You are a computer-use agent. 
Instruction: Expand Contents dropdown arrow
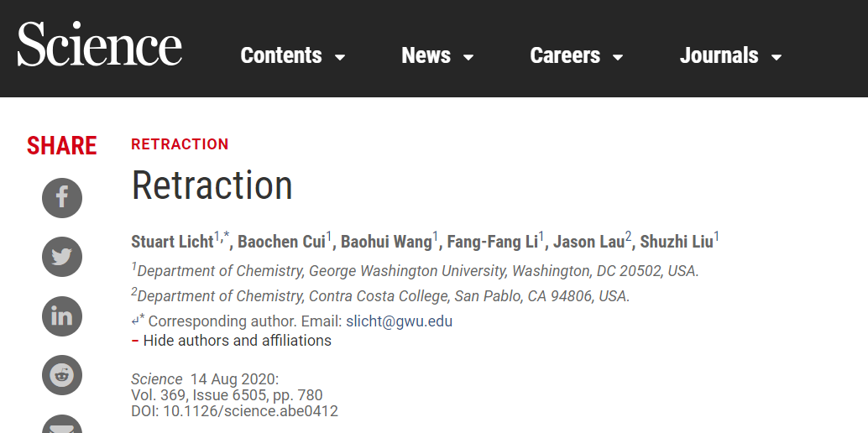click(341, 57)
